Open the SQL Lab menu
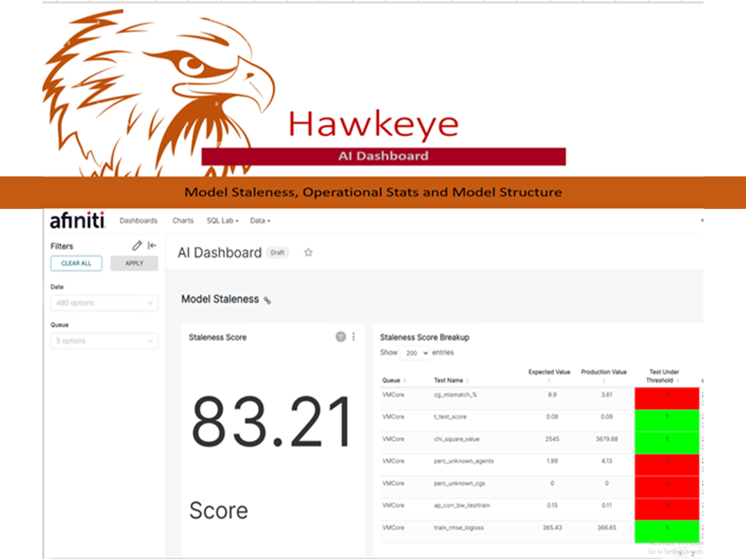The image size is (746, 560). (222, 221)
